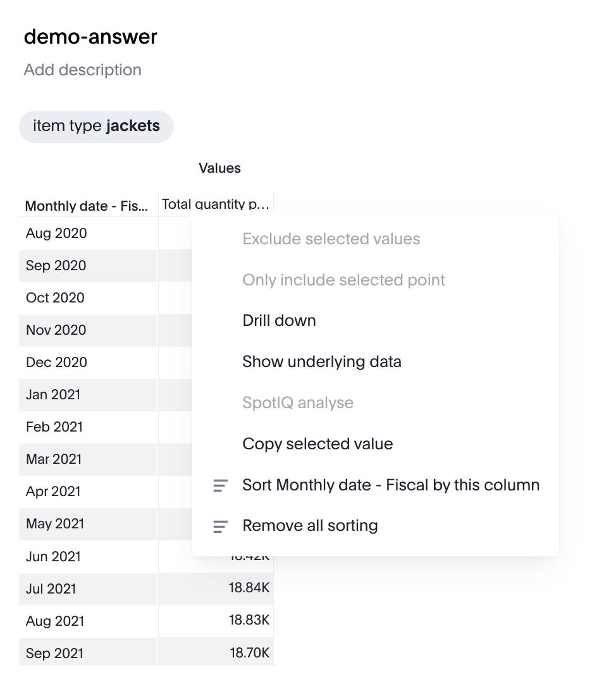Select the Aug 2020 row cell
The width and height of the screenshot is (616, 691).
(56, 233)
